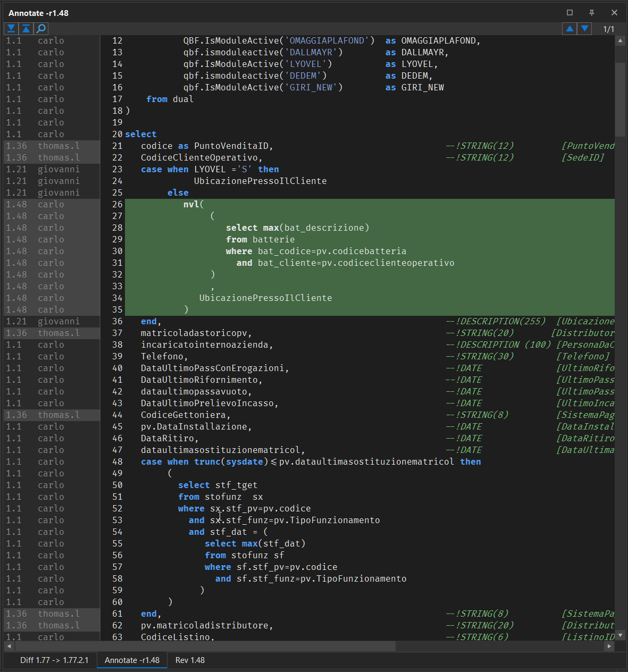Viewport: 628px width, 672px height.
Task: Click 'from stofunz sx' on line 51
Action: click(x=220, y=497)
